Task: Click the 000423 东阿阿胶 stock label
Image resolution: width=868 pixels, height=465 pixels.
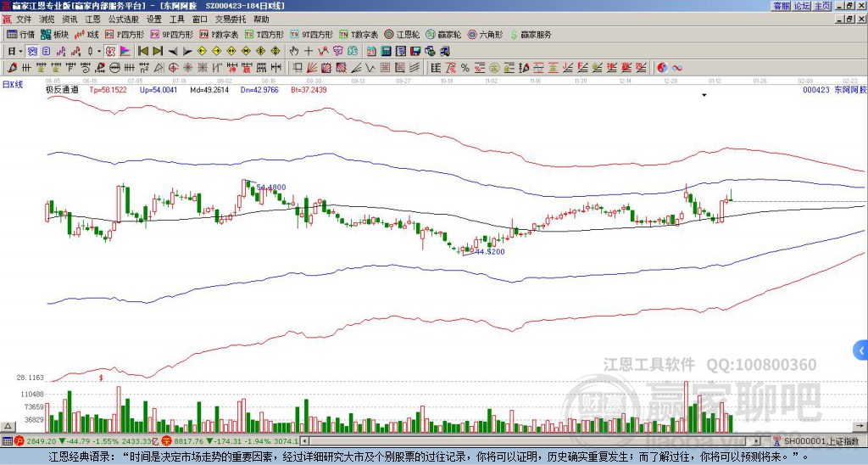Action: [834, 89]
